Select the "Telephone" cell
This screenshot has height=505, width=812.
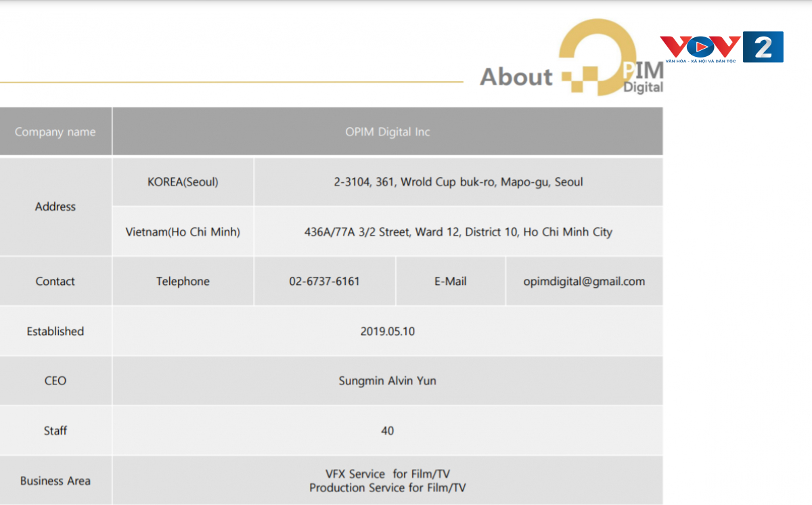pos(183,282)
